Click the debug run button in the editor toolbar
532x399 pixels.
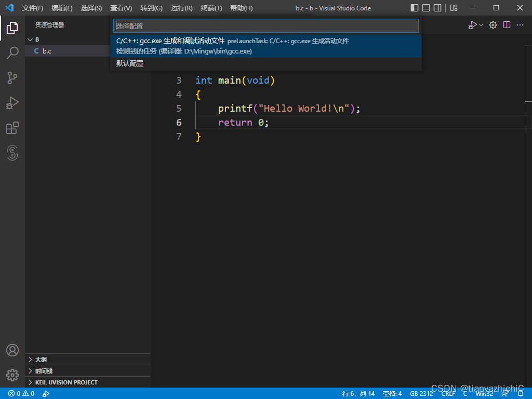[x=473, y=25]
